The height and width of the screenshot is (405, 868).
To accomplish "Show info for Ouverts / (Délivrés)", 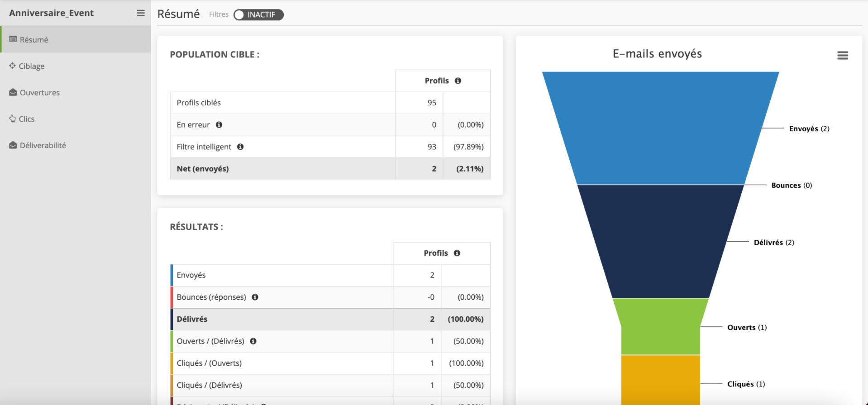I will pyautogui.click(x=253, y=341).
